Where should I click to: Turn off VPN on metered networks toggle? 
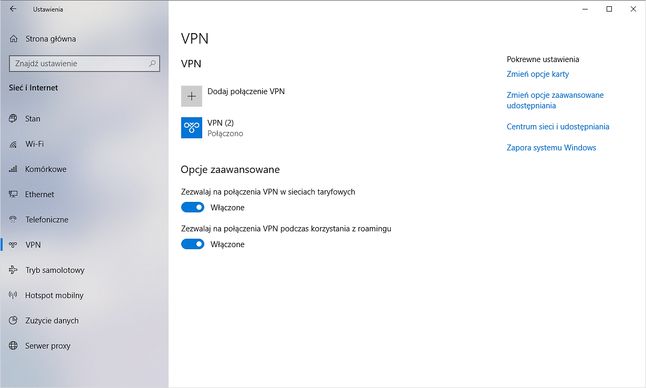point(192,207)
